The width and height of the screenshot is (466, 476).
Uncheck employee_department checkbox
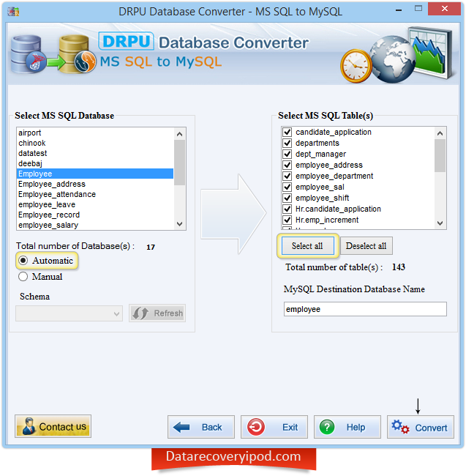287,176
